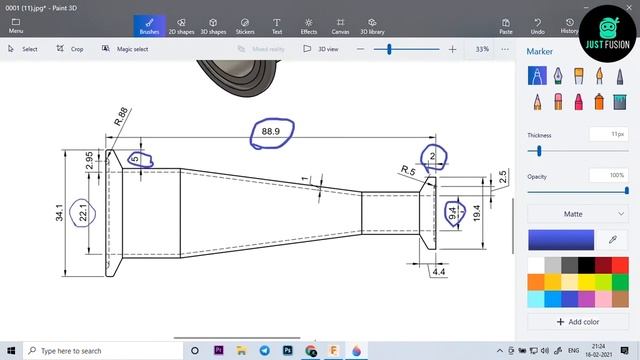Undo the last action
Viewport: 640px width, 360px height.
[538, 26]
